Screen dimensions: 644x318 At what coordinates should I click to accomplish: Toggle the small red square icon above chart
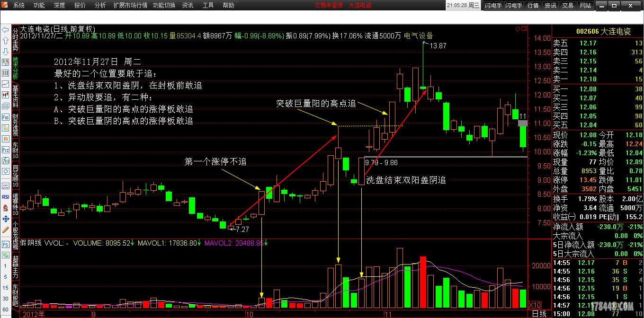524,29
